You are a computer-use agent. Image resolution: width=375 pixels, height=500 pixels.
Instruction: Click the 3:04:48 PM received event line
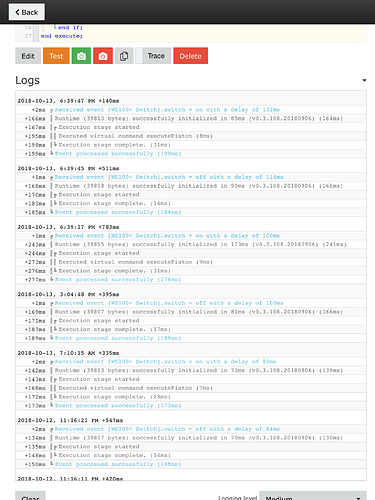tap(169, 303)
